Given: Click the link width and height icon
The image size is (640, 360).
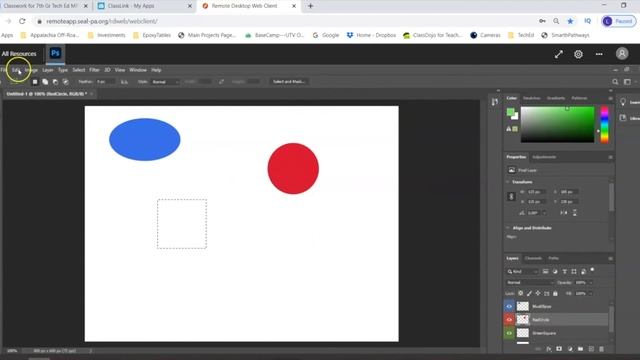Looking at the screenshot, I should pyautogui.click(x=511, y=196).
